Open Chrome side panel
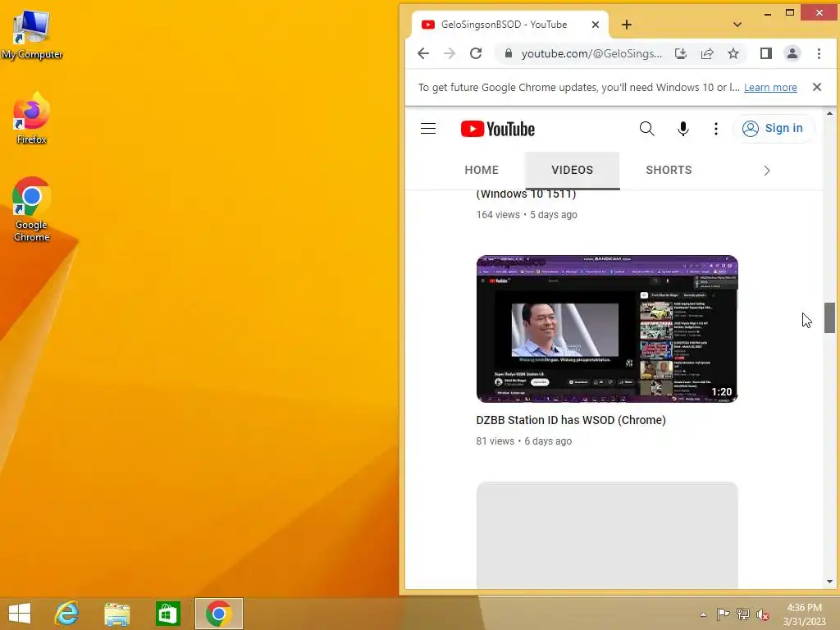Image resolution: width=840 pixels, height=630 pixels. click(x=766, y=53)
